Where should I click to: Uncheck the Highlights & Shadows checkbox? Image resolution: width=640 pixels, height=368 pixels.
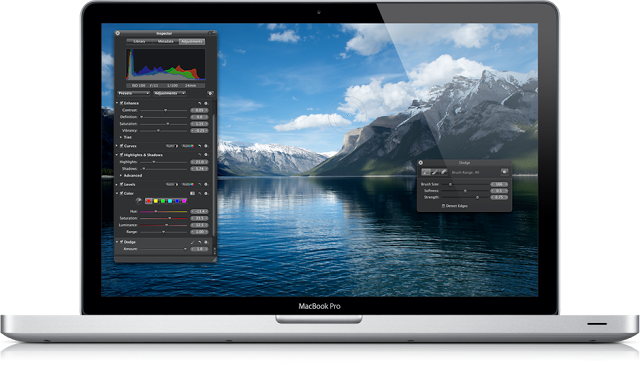pyautogui.click(x=122, y=155)
